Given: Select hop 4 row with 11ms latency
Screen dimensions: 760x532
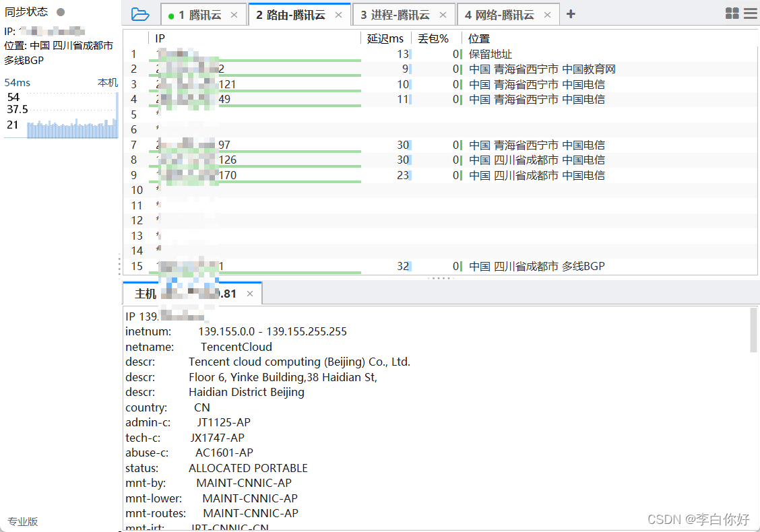Looking at the screenshot, I should coord(440,99).
